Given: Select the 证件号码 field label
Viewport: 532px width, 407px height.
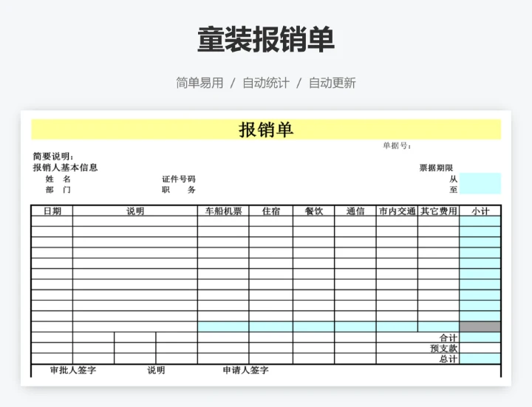Looking at the screenshot, I should point(179,179).
